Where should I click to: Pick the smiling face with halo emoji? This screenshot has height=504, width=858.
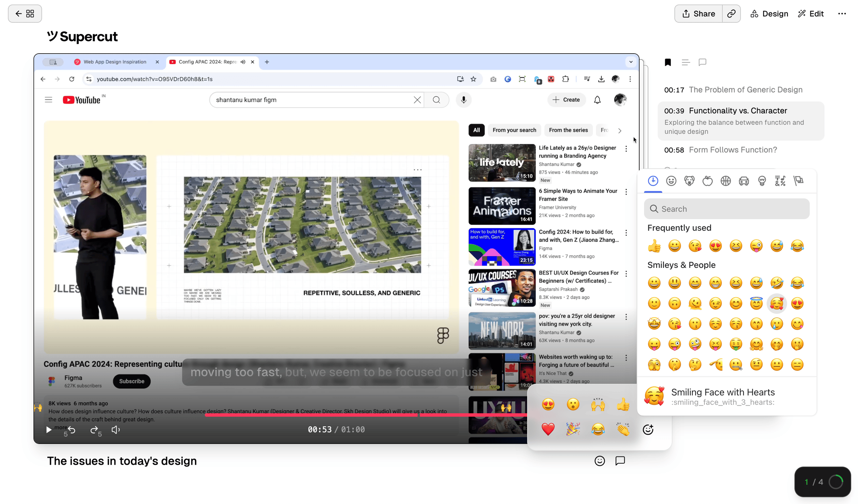[x=756, y=304]
